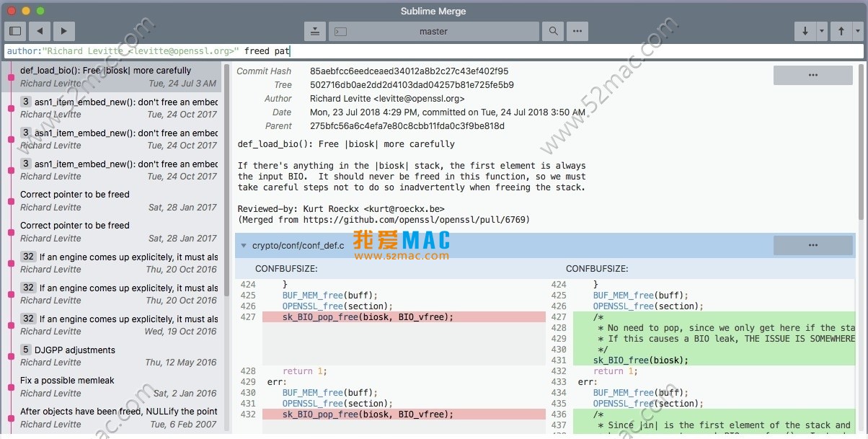Screen dimensions: 868x439
Task: Click the magnifier search icon
Action: pyautogui.click(x=553, y=31)
